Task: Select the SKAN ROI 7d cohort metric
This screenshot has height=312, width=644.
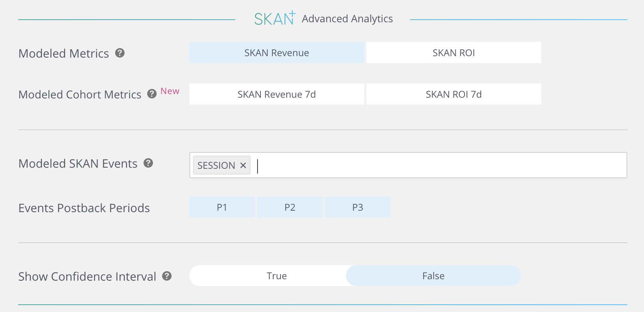Action: 453,94
